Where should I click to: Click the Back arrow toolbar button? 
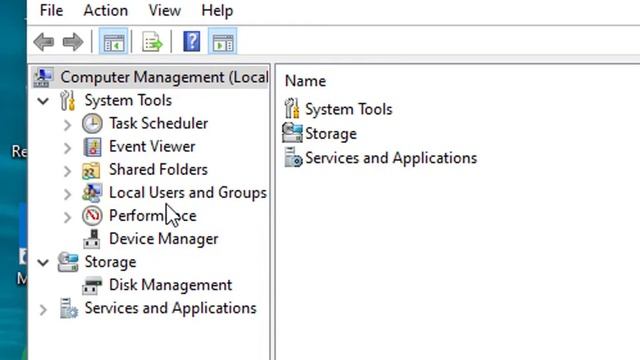(44, 42)
